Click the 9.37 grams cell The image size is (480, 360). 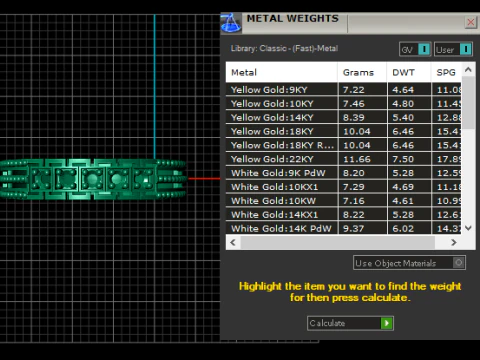(x=362, y=228)
